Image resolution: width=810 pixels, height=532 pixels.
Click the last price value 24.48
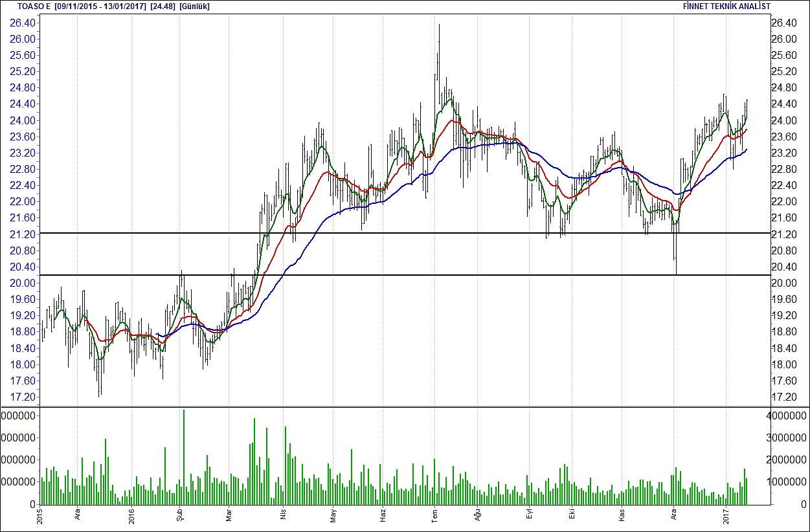[x=162, y=6]
